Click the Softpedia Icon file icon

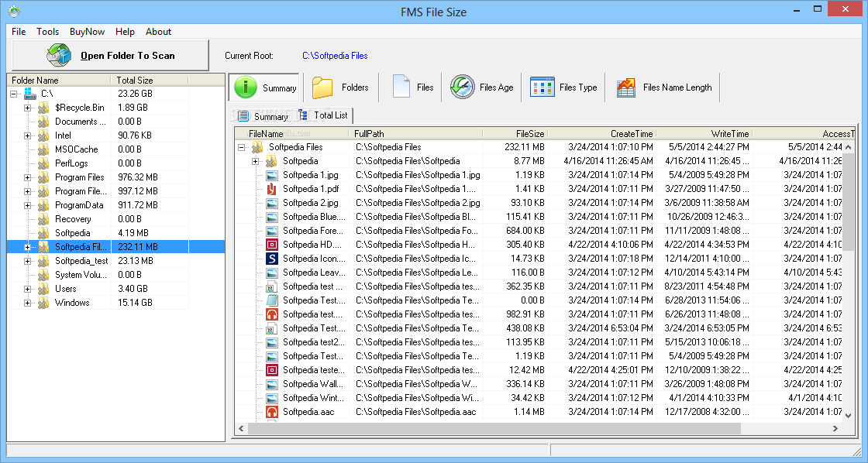[x=272, y=259]
